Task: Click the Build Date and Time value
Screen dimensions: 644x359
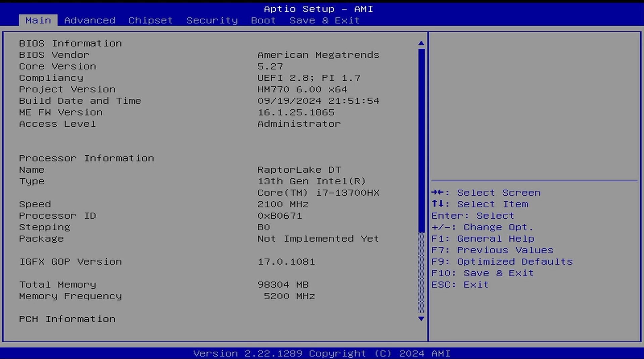Action: tap(318, 101)
